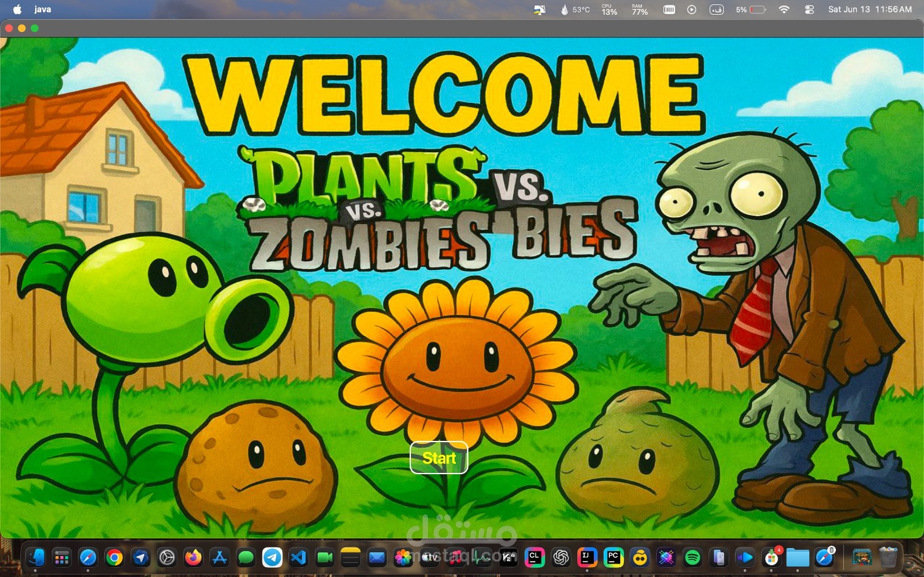Click the battery 5% indicator
The image size is (924, 577).
751,9
